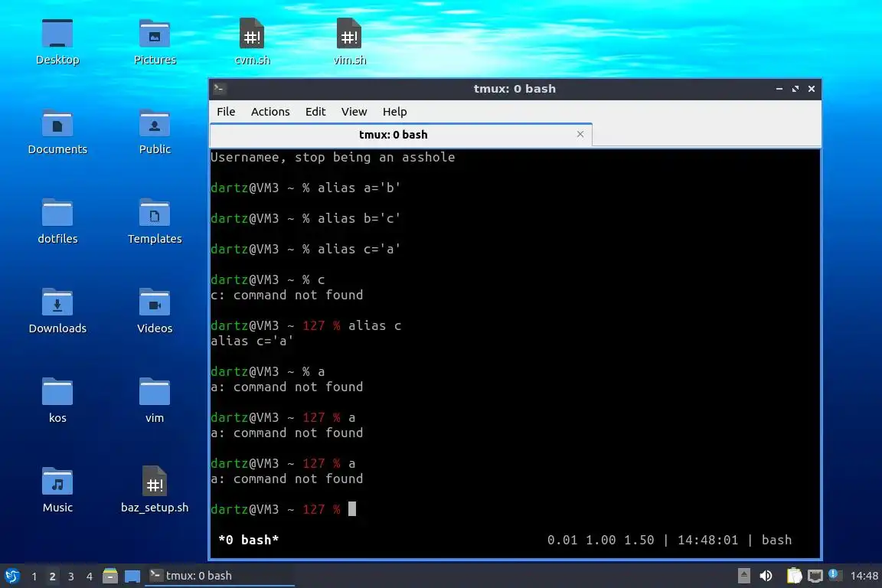Close the terminal window
Viewport: 882px width, 588px height.
[811, 89]
